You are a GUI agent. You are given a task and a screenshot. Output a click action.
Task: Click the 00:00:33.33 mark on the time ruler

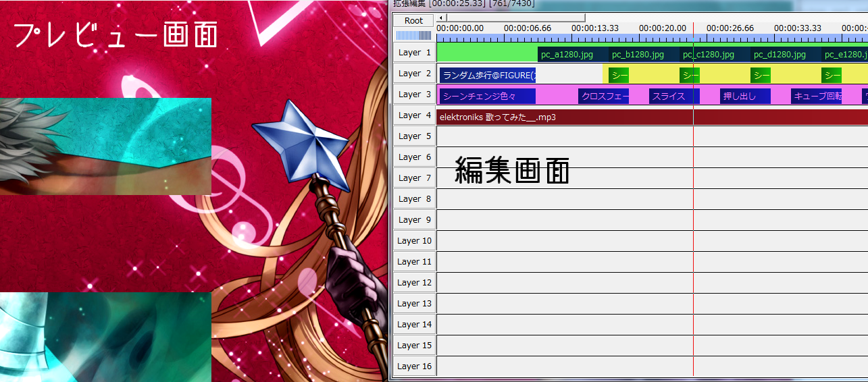pos(798,28)
